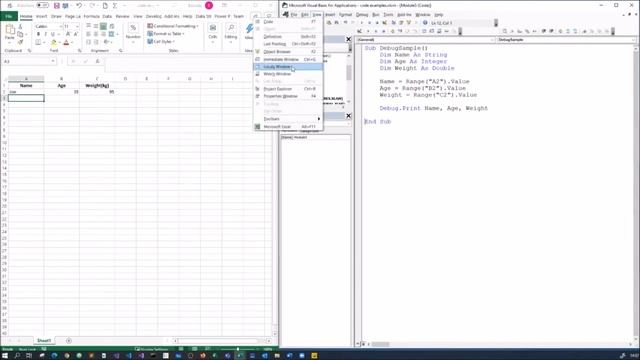Switch to the Insert ribbon tab

pos(42,16)
